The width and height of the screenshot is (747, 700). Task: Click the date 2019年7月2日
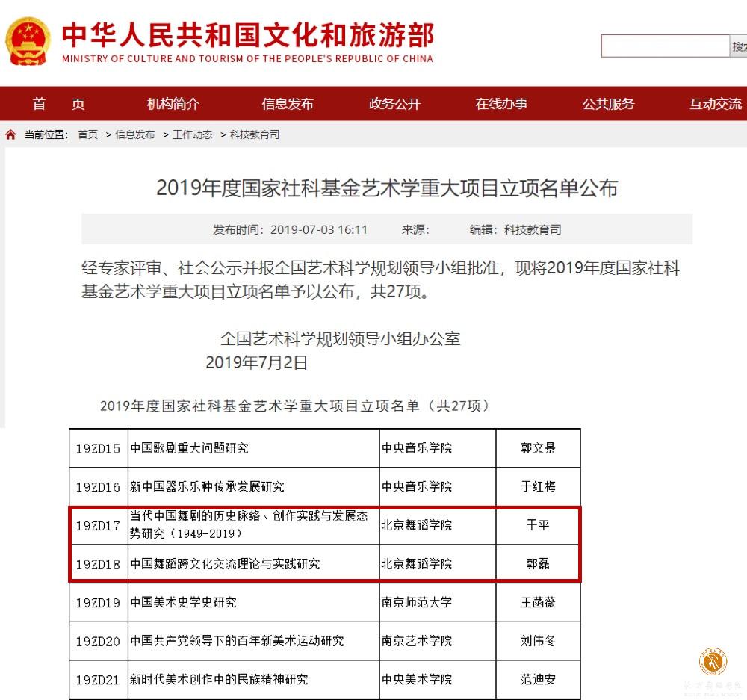[256, 362]
